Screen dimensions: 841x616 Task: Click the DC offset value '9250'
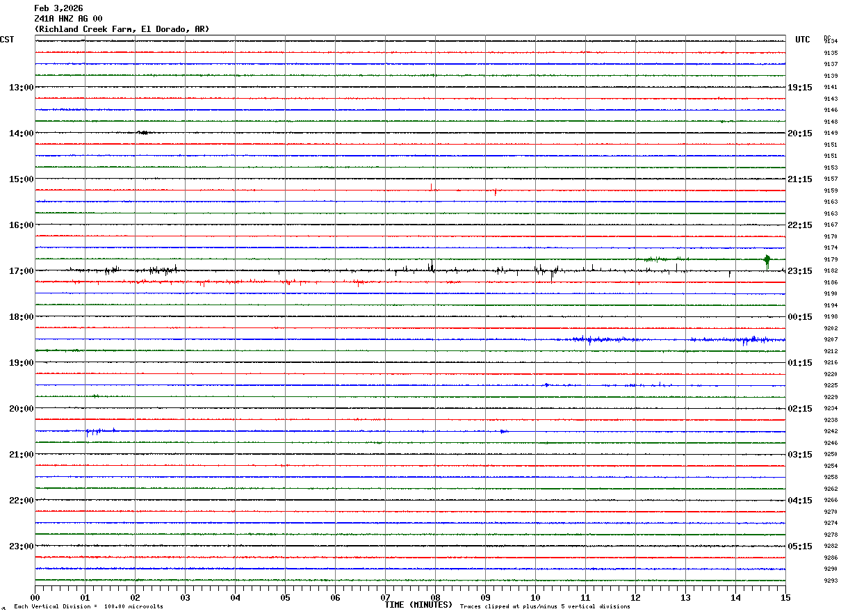[x=831, y=455]
